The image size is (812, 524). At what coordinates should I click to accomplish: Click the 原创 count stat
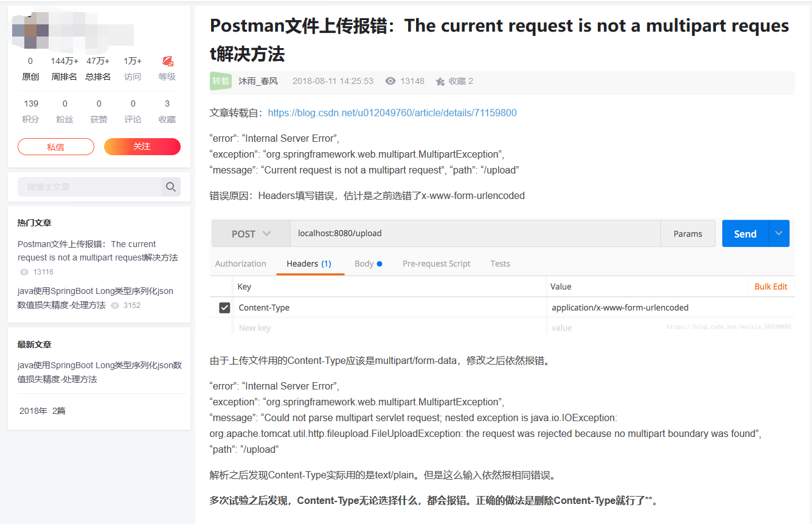coord(30,69)
